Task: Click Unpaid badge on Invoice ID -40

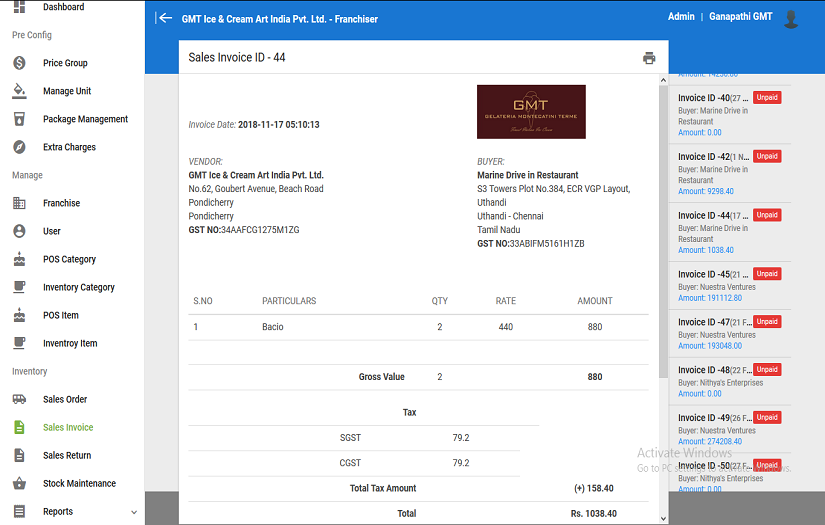Action: [x=767, y=97]
